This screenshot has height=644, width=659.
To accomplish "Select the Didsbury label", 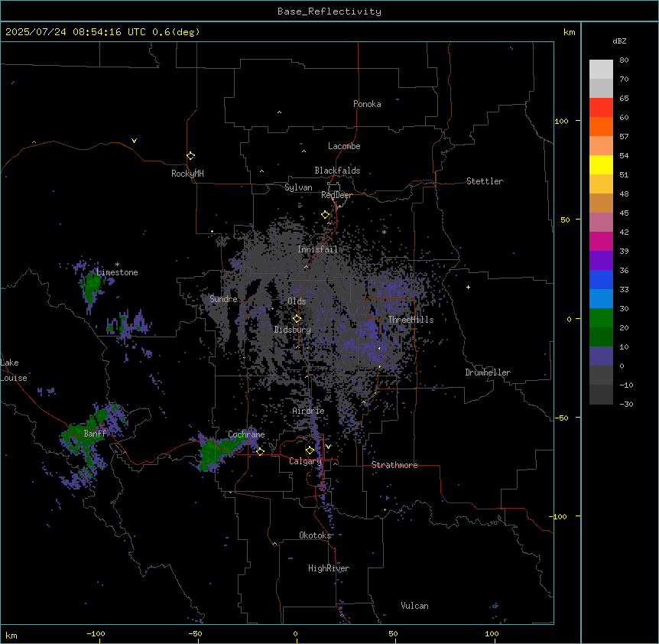I will coord(293,330).
